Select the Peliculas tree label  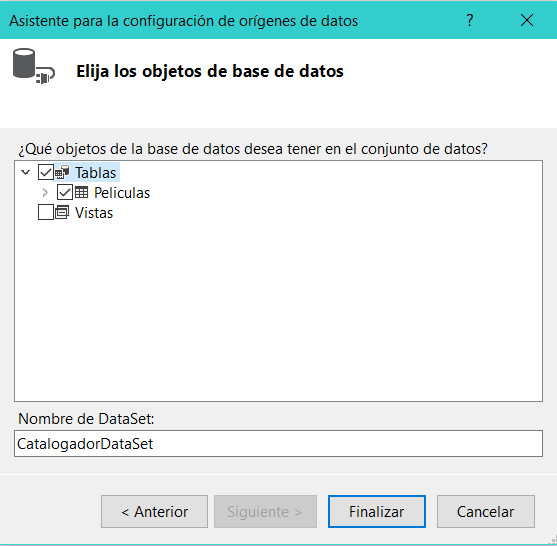click(122, 193)
